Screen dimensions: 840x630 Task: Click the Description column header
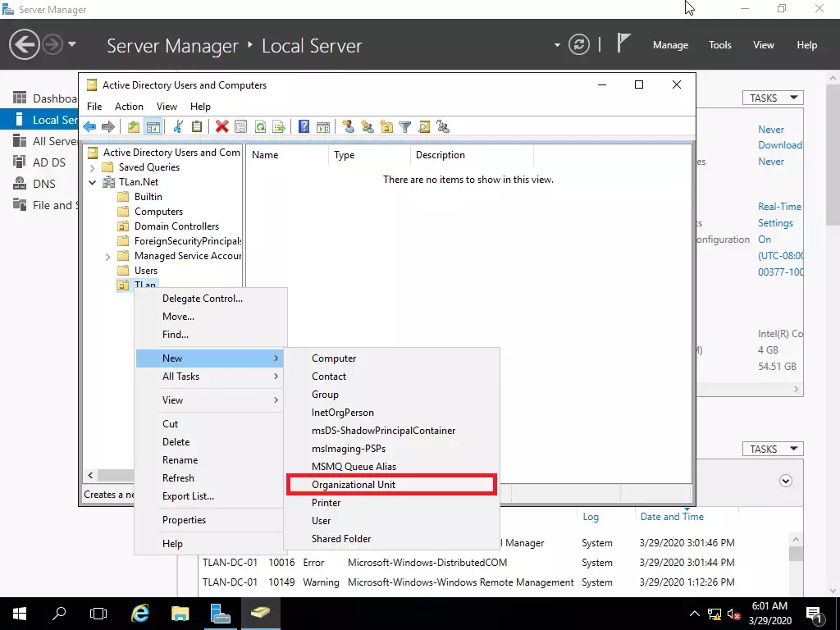441,155
